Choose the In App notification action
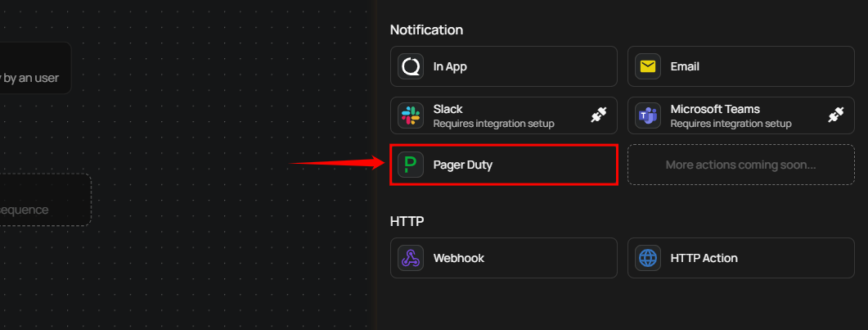This screenshot has height=330, width=868. point(504,66)
